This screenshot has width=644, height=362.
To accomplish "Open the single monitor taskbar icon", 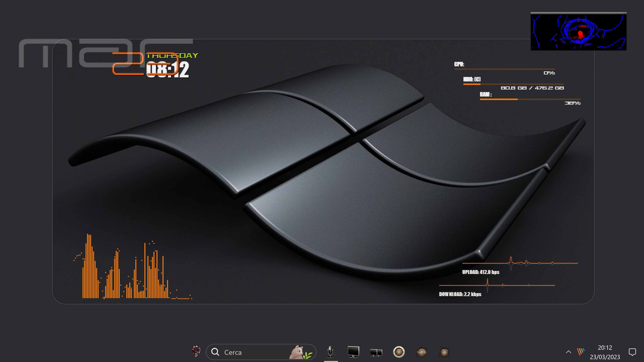I will (353, 352).
